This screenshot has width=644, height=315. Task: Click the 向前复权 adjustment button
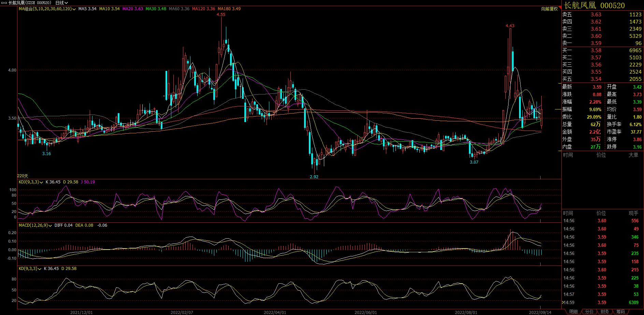549,9
